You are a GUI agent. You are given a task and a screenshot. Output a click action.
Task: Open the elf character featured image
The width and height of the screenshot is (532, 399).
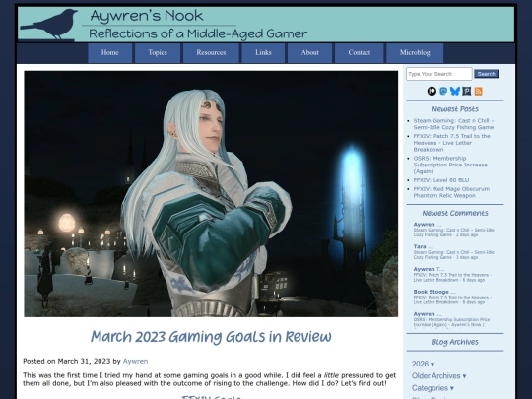[211, 194]
